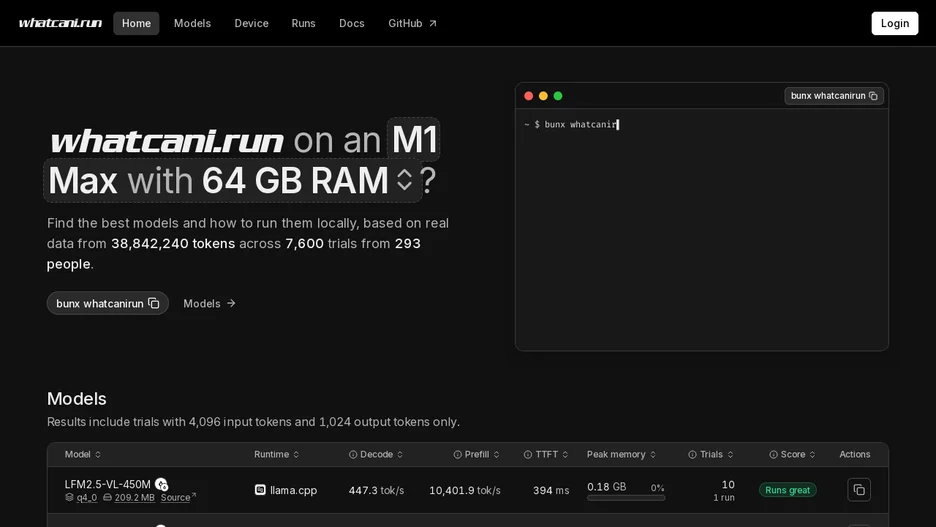
Task: Click the 38,842,240 tokens statistic
Action: coord(173,244)
